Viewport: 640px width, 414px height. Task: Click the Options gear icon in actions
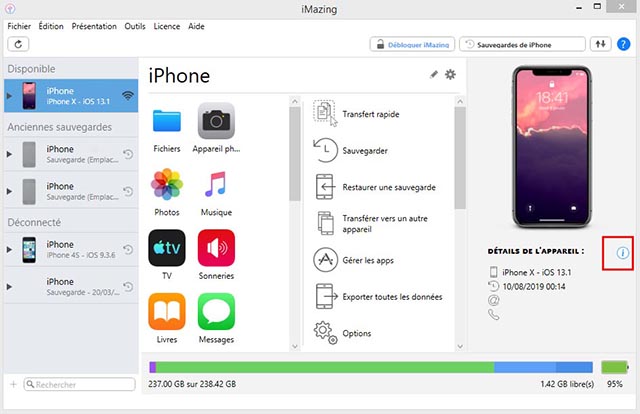[x=325, y=333]
